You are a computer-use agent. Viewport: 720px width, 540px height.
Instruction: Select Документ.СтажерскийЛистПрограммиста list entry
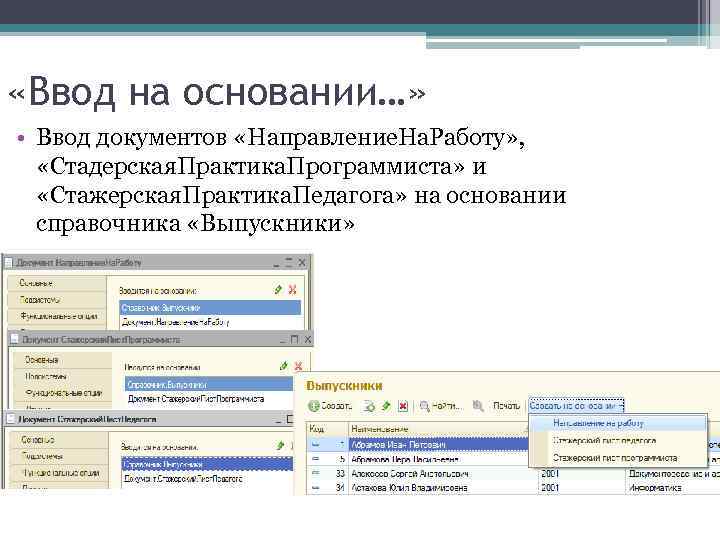pyautogui.click(x=209, y=399)
